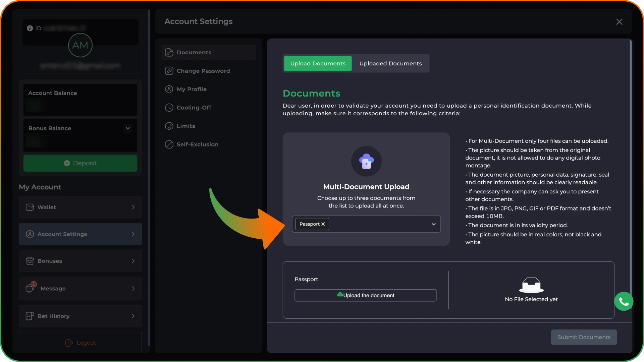Click the Change Password icon
644x362 pixels.
tap(169, 71)
